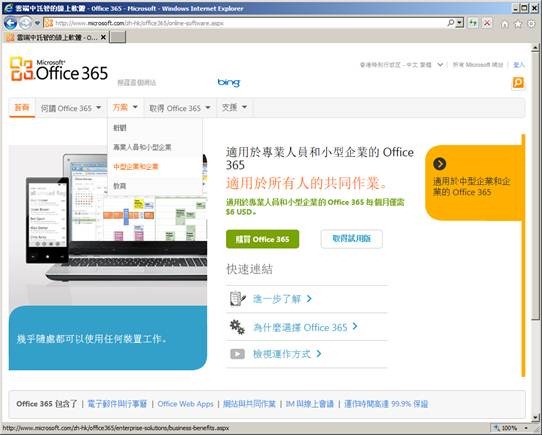Click the vertical scrollbar thumb
The height and width of the screenshot is (435, 542).
[x=535, y=186]
